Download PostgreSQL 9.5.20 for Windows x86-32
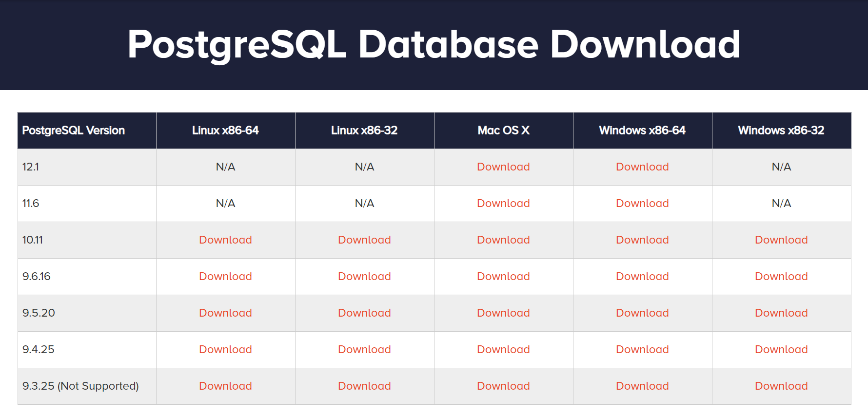 pyautogui.click(x=781, y=313)
